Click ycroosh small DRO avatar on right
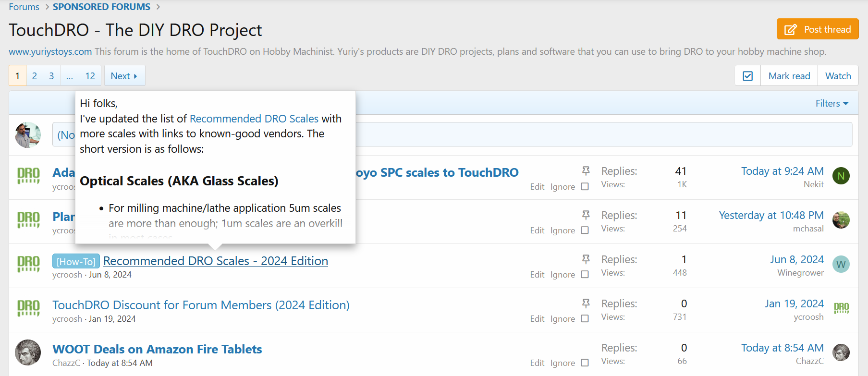Screen dimensions: 868x376 pyautogui.click(x=841, y=308)
